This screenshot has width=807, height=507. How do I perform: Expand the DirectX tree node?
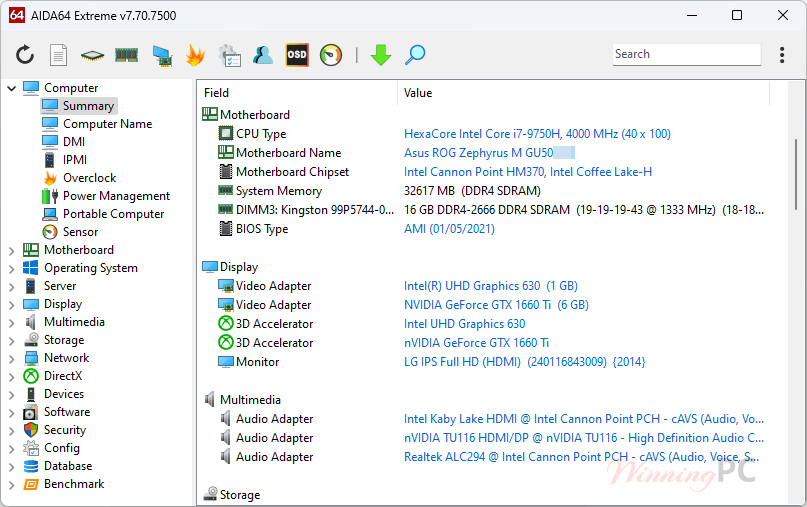pos(11,377)
